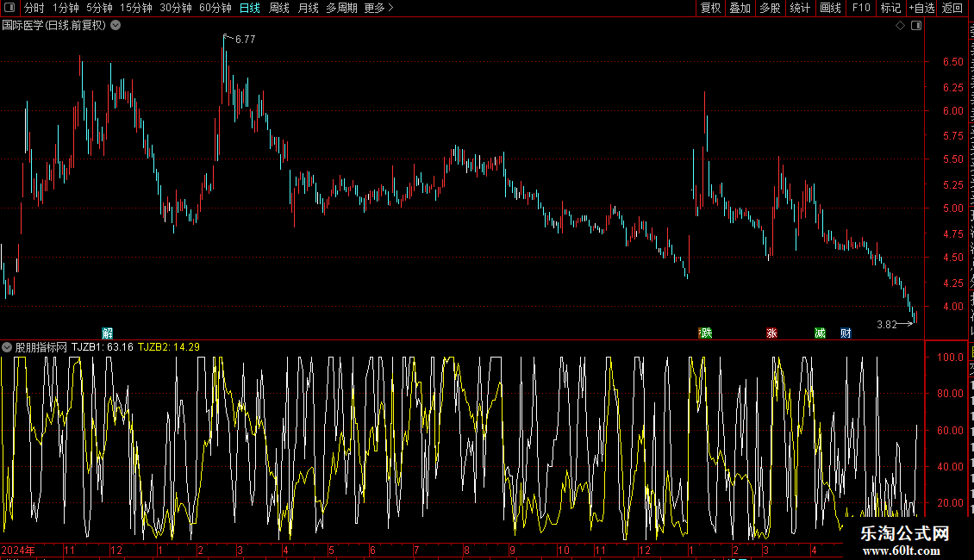The image size is (974, 560).
Task: Click the 6.77 high price label
Action: click(x=246, y=39)
